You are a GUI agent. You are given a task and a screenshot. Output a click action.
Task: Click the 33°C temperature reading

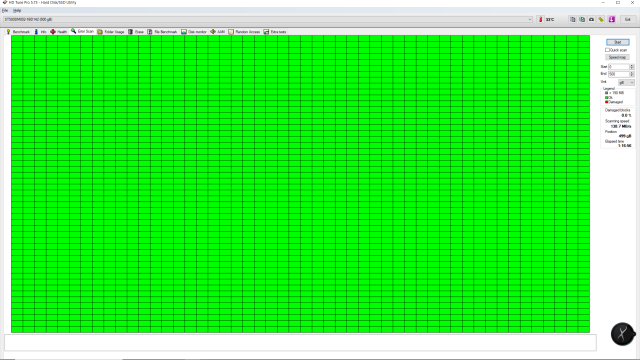pos(550,19)
